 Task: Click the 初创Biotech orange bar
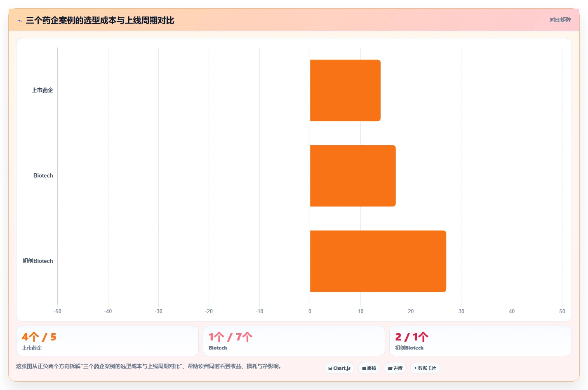(x=378, y=261)
